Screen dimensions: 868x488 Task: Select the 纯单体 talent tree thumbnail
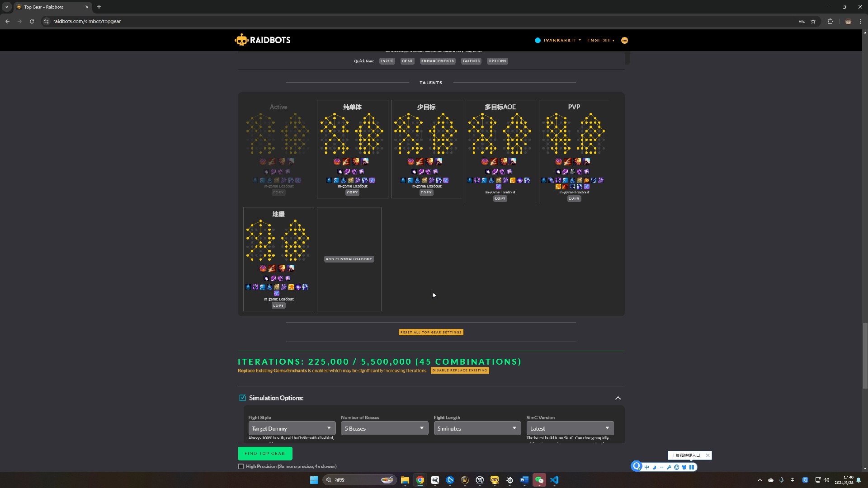click(x=352, y=134)
